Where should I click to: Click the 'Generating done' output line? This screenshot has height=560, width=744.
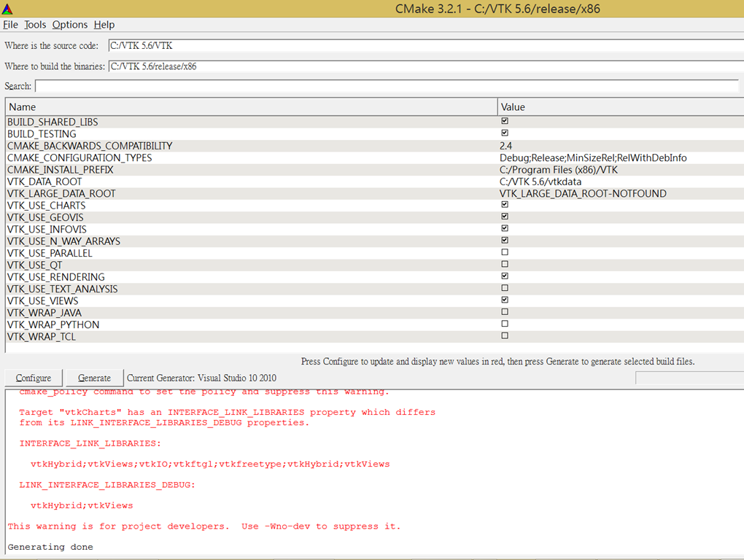point(50,547)
